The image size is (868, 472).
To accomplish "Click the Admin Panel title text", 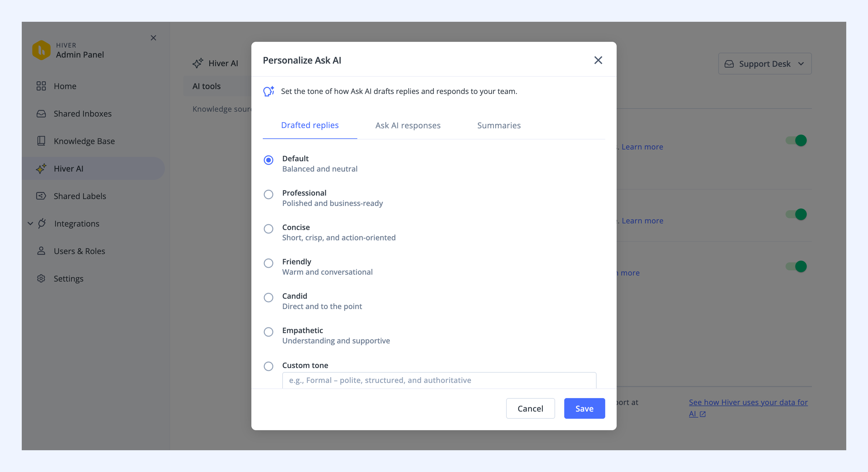I will coord(80,55).
